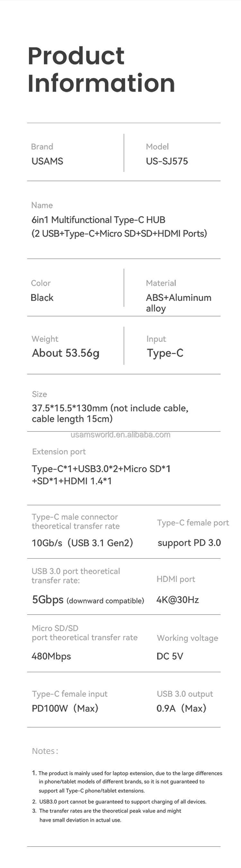Screen dimensions: 241x868
Task: Select the PD100W (Max) input value
Action: (65, 708)
